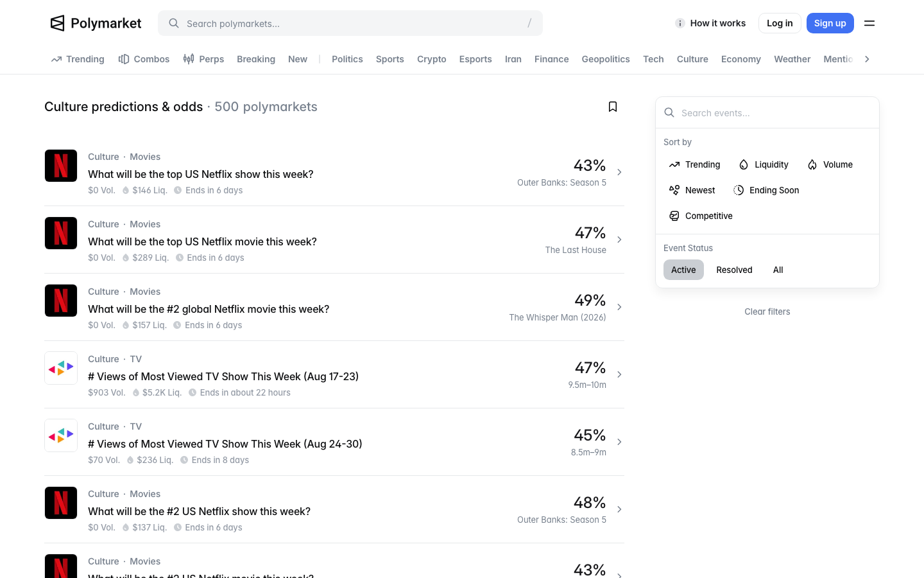924x578 pixels.
Task: Click TV tag on Aug 17-23 market
Action: [x=136, y=359]
